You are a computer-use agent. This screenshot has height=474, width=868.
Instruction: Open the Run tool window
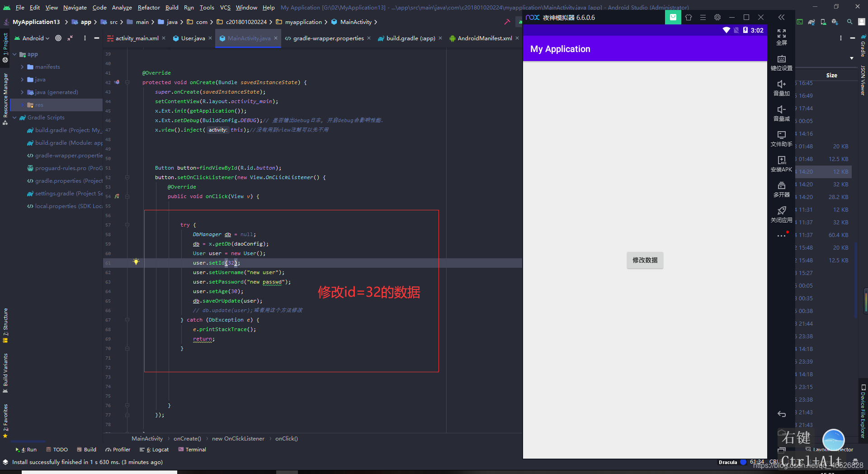click(x=26, y=450)
